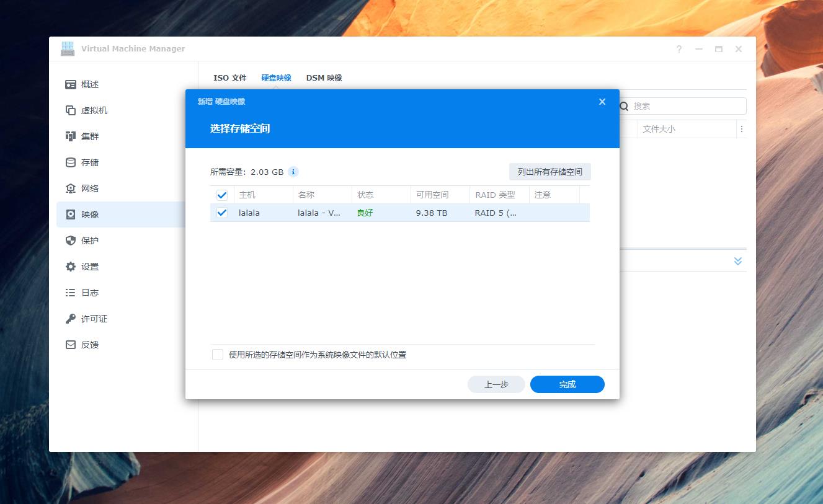Image resolution: width=823 pixels, height=504 pixels.
Task: Open the capacity info tooltip icon
Action: pos(292,172)
